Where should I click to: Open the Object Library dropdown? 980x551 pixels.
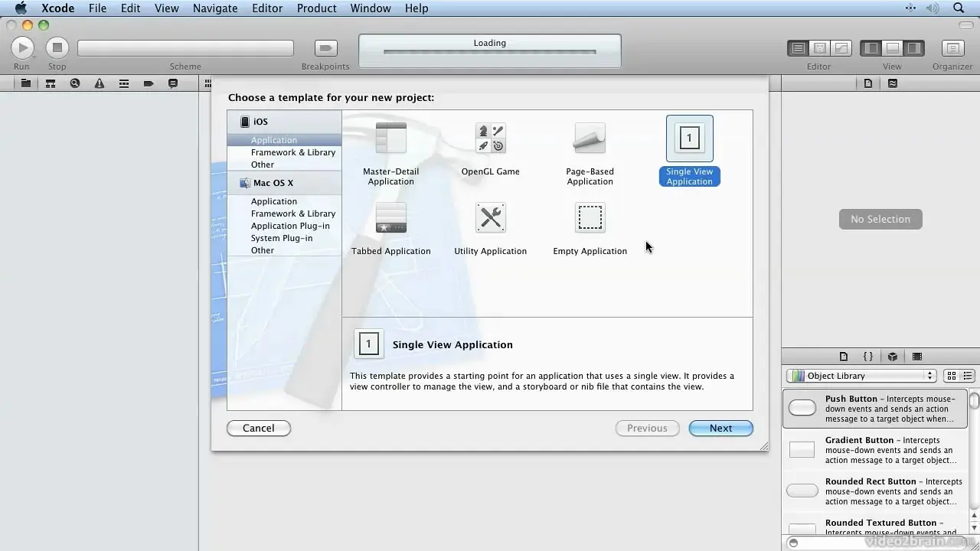point(861,376)
